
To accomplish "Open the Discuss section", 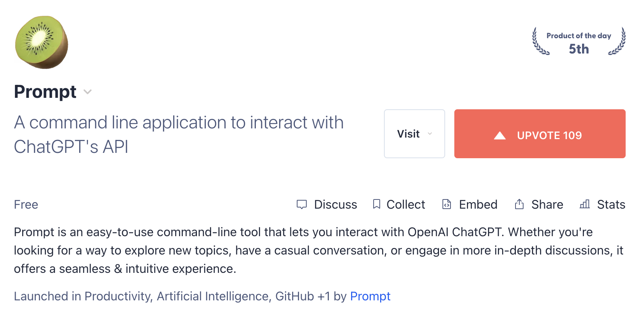I will click(327, 204).
